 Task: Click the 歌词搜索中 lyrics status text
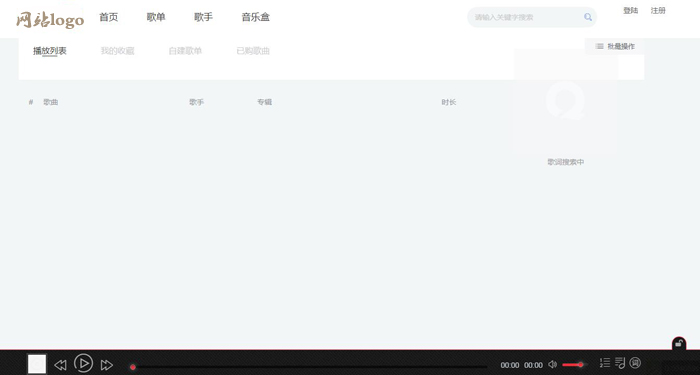click(566, 162)
